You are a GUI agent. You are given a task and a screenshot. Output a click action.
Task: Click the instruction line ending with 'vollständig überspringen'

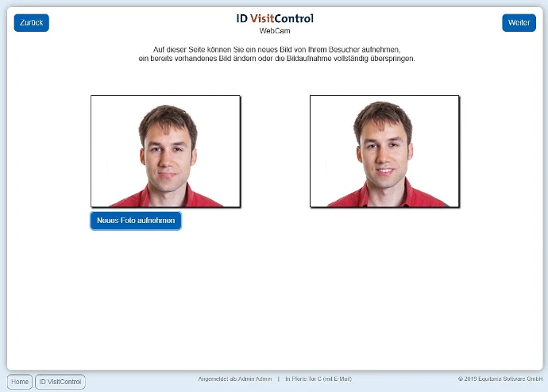[x=276, y=59]
